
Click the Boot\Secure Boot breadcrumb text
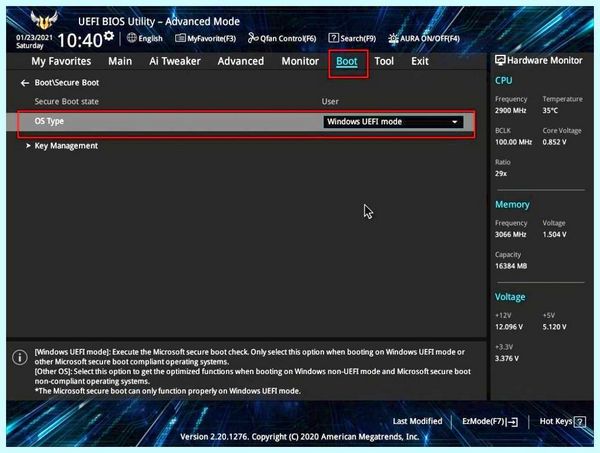coord(67,83)
